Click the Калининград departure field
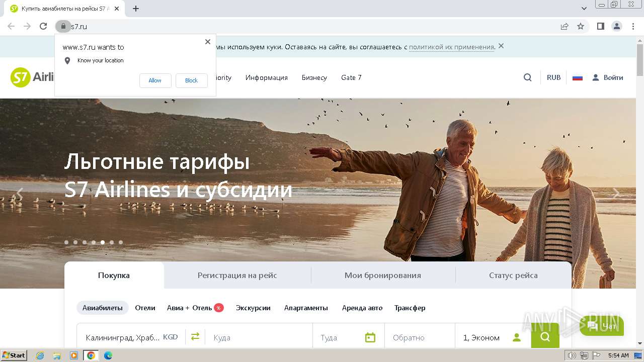Viewport: 644px width, 362px height. 131,337
